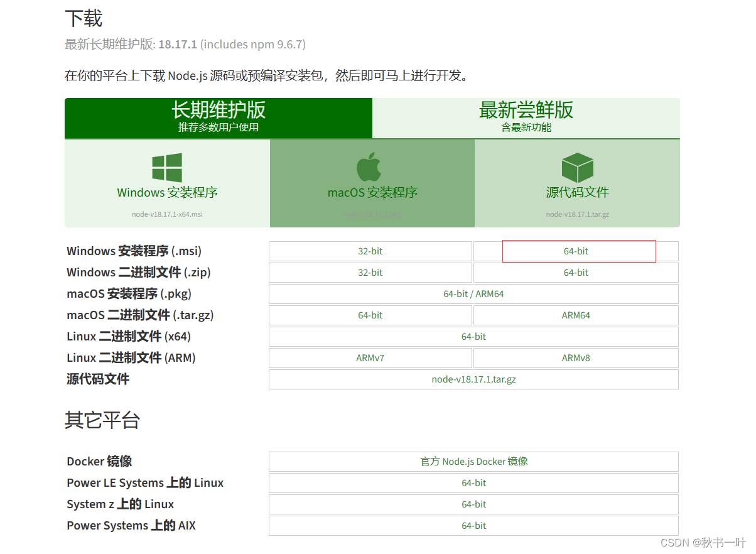Click the source code box icon

point(577,168)
